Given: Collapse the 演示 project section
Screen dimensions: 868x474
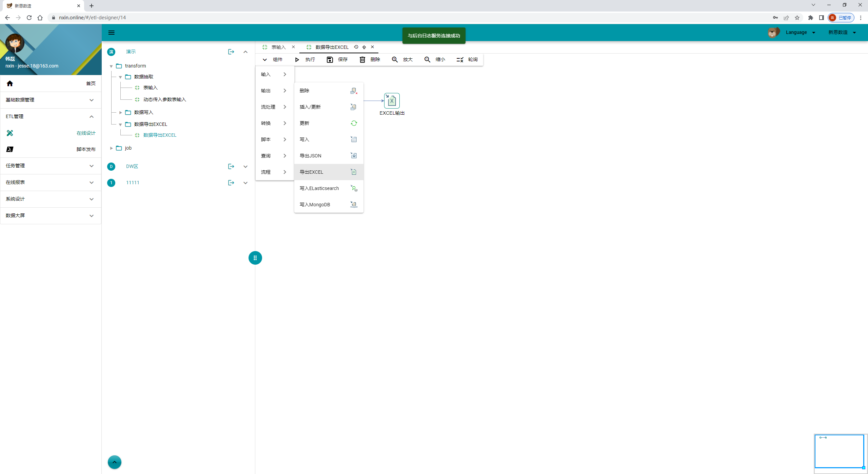Looking at the screenshot, I should pos(245,52).
